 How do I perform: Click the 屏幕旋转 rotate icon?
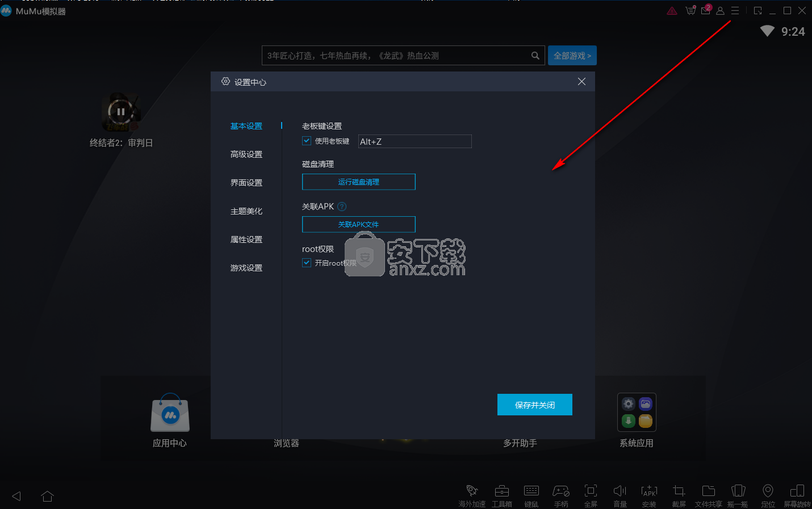(797, 491)
